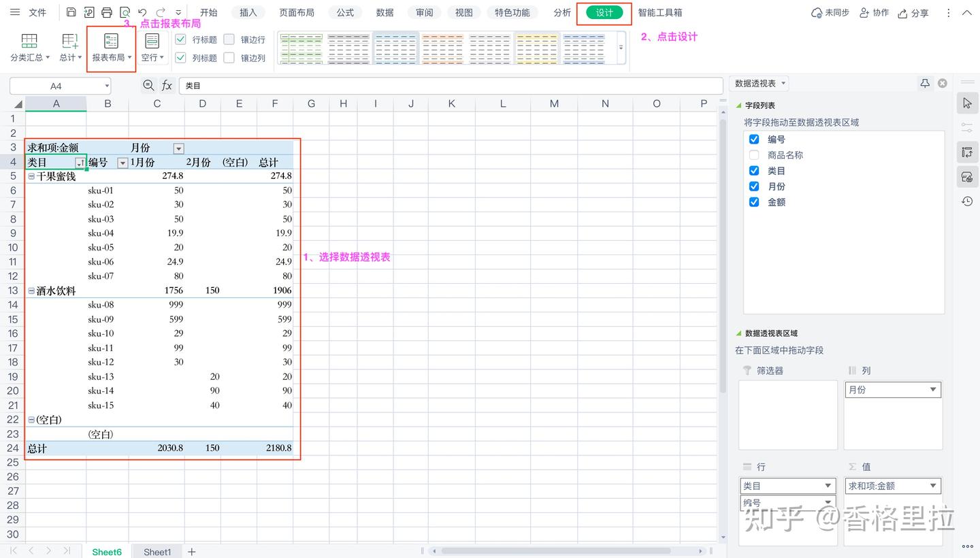The height and width of the screenshot is (558, 980).
Task: Open the 页面布局 ribbon tab
Action: (x=297, y=13)
